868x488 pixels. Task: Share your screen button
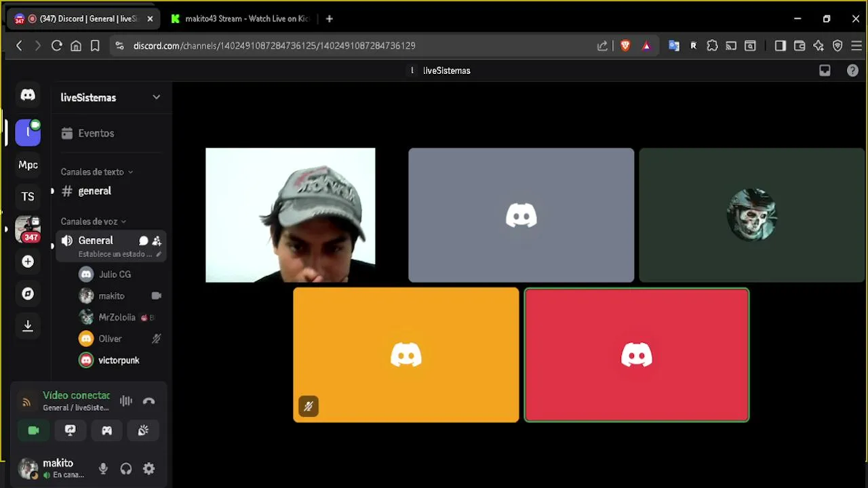point(70,430)
